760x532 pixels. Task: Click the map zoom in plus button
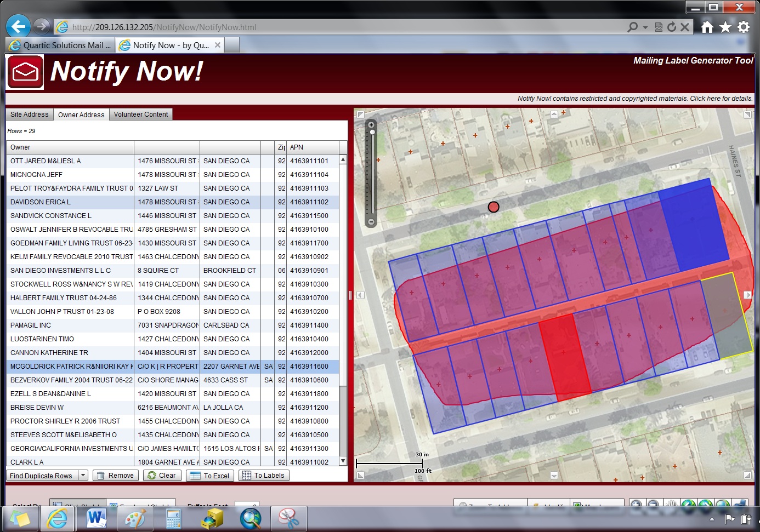[x=371, y=125]
